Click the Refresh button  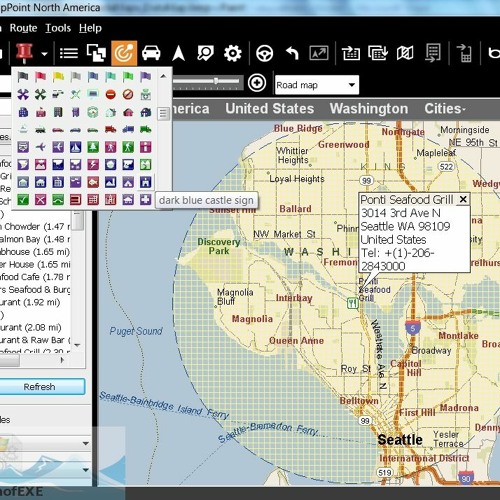[39, 387]
